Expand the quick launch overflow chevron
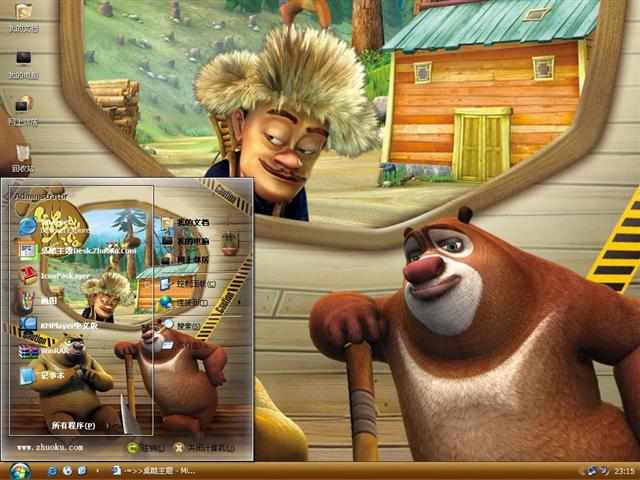This screenshot has width=640, height=480. click(97, 471)
